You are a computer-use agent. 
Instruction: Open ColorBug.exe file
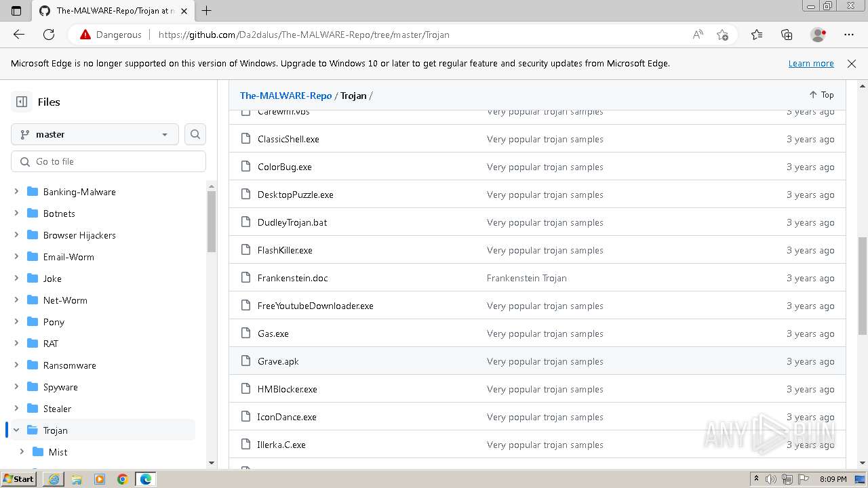coord(285,167)
